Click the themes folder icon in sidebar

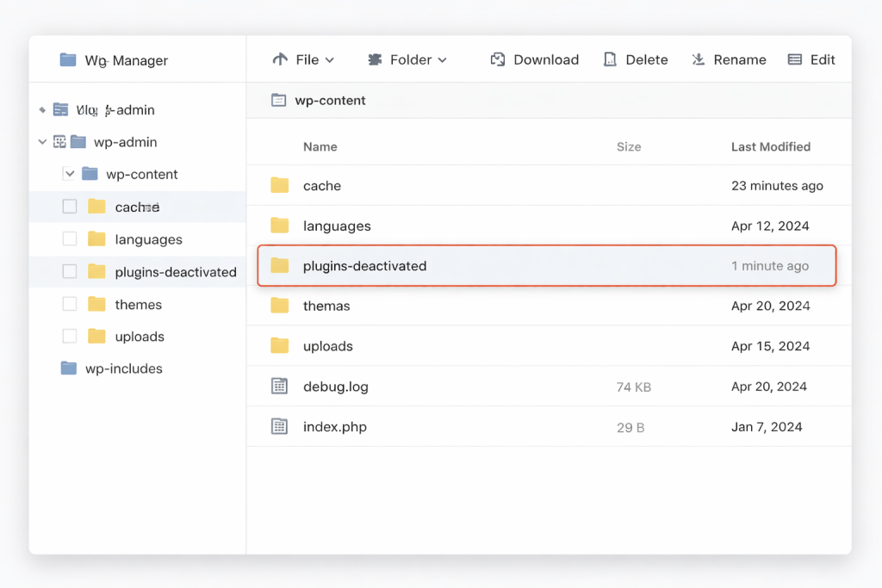(x=96, y=304)
